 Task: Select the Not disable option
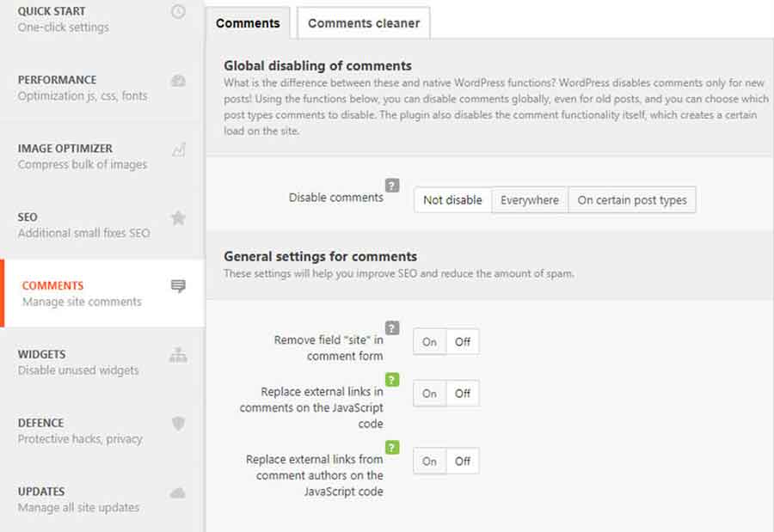(452, 200)
